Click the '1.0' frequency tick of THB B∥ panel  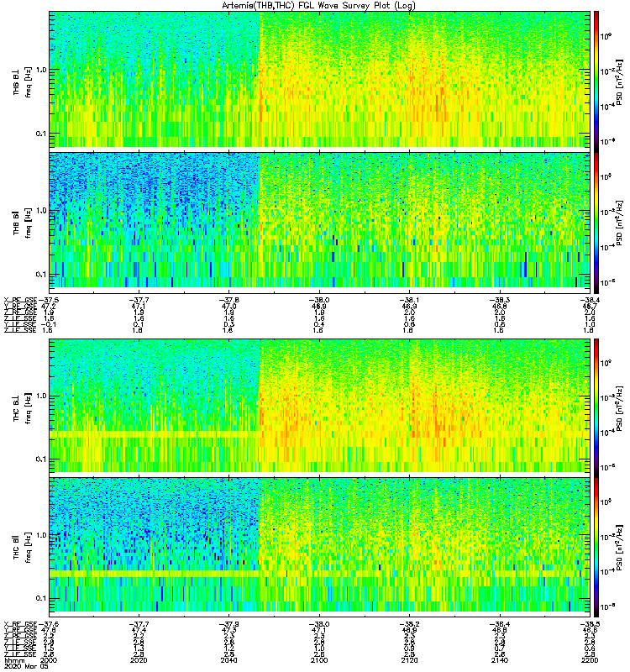40,211
